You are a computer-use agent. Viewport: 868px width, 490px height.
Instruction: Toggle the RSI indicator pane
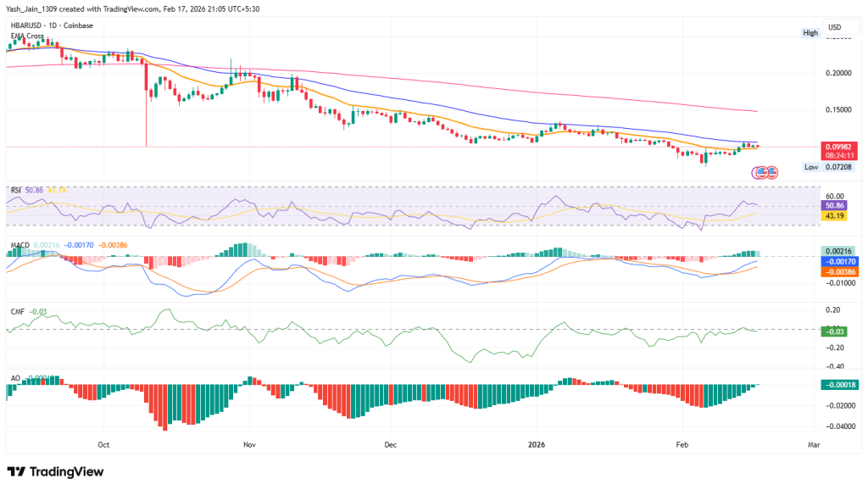click(16, 189)
